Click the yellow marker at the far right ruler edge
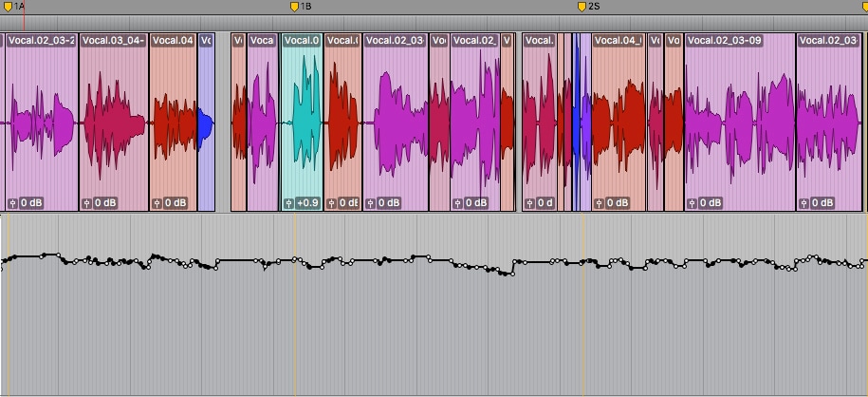 (864, 7)
